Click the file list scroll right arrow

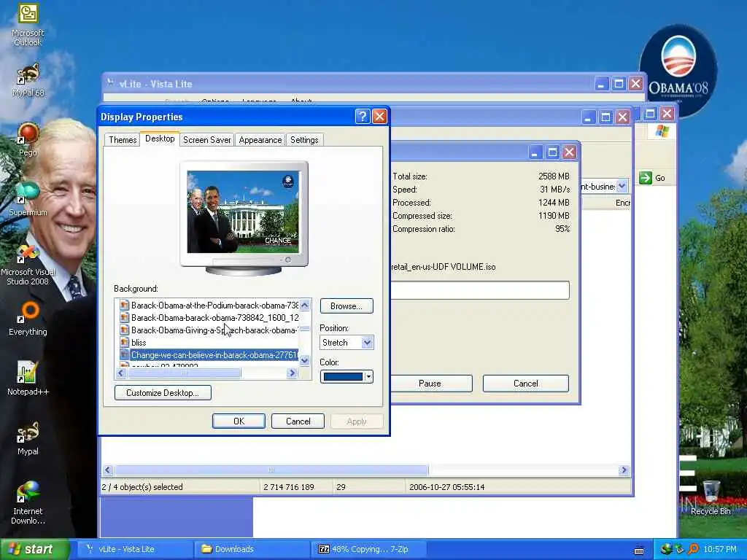tap(624, 470)
